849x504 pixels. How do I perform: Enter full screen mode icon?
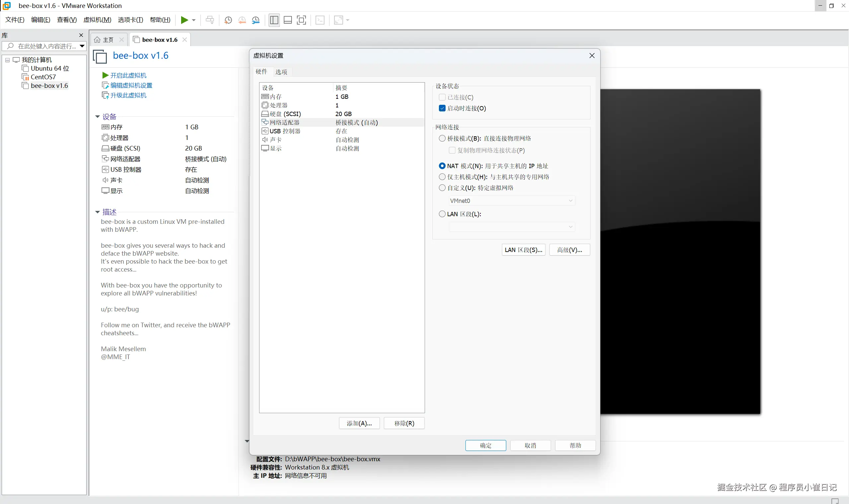point(301,20)
